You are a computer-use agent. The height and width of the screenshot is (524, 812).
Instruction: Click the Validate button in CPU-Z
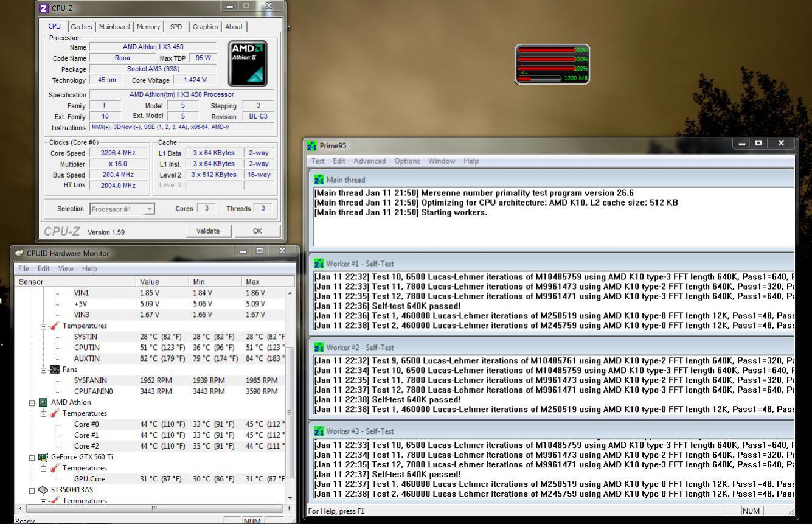208,231
